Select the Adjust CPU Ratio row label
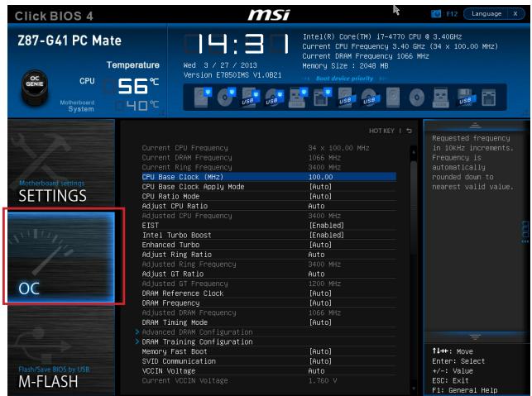 [175, 206]
